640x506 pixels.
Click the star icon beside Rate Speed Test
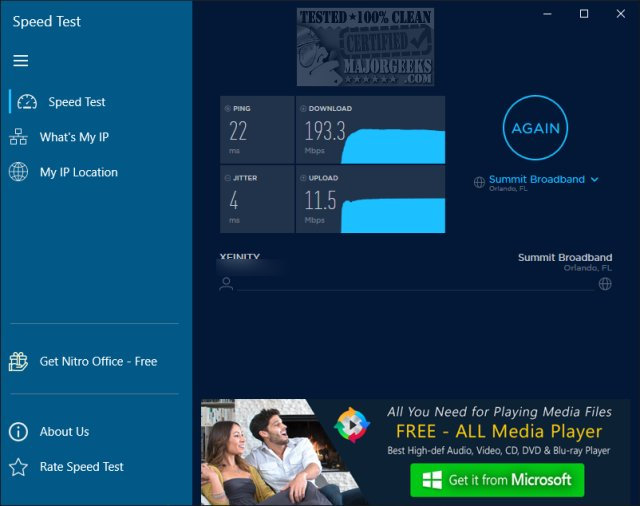click(x=18, y=467)
